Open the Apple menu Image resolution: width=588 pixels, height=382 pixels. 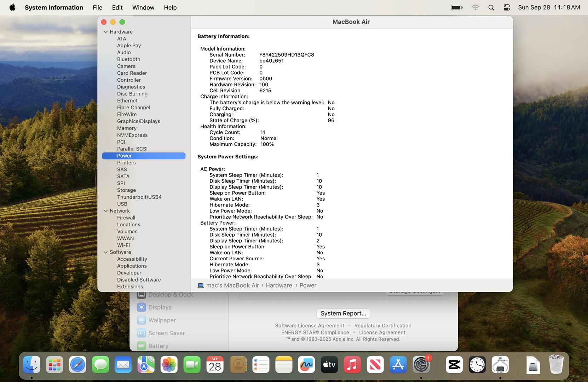[12, 7]
